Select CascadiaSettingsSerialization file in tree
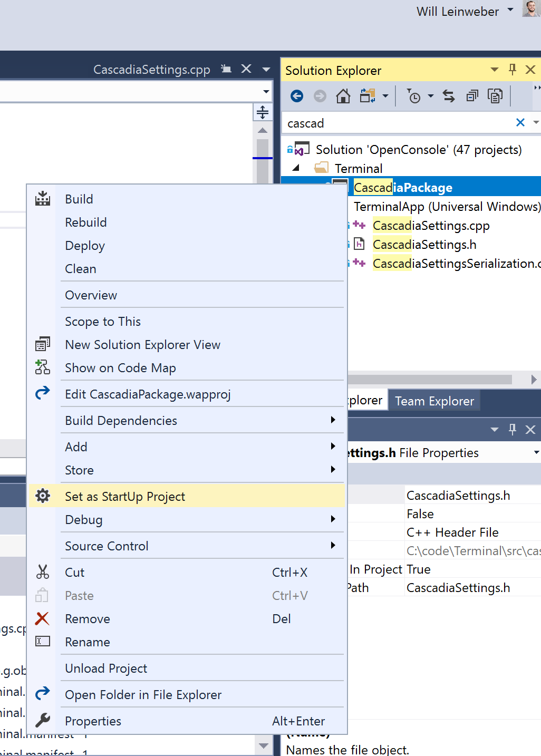541x756 pixels. (x=457, y=263)
